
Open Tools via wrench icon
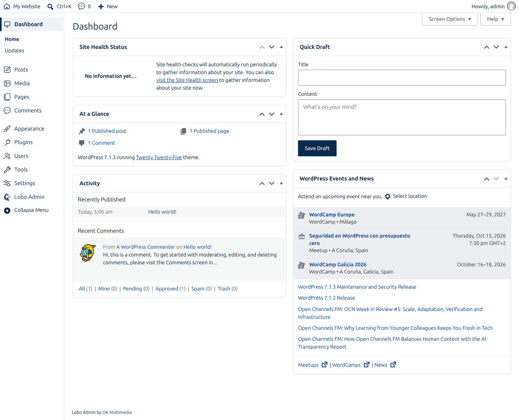click(x=7, y=170)
